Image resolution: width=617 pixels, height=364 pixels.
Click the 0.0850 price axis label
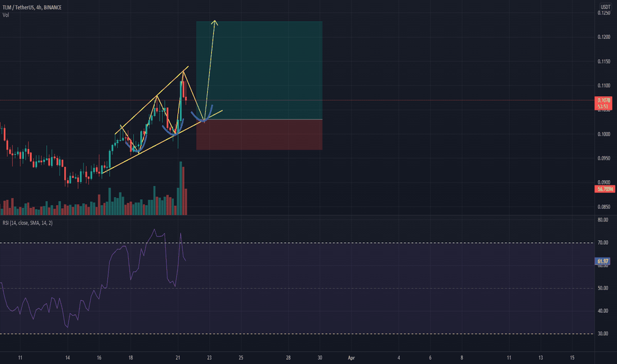[x=604, y=206]
